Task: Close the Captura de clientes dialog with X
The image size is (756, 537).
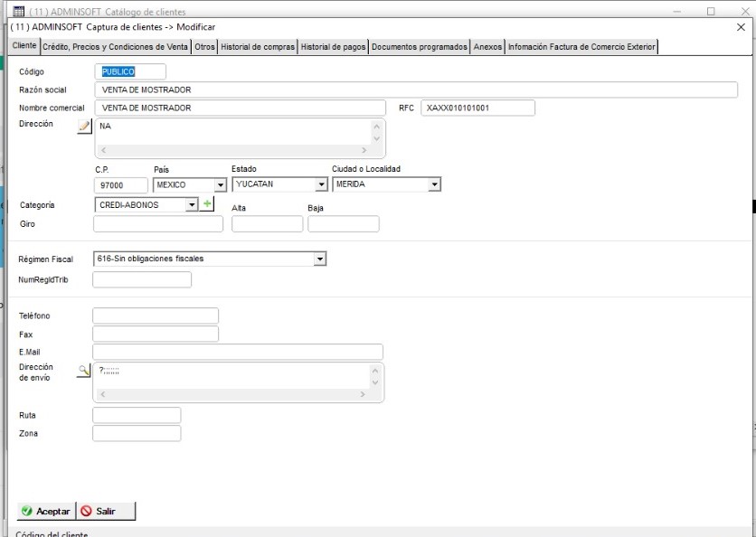Action: (741, 27)
